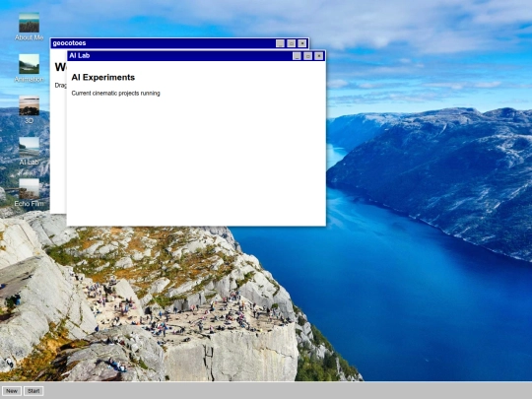Select the Echo Film desktop icon
This screenshot has height=399, width=532.
(29, 192)
